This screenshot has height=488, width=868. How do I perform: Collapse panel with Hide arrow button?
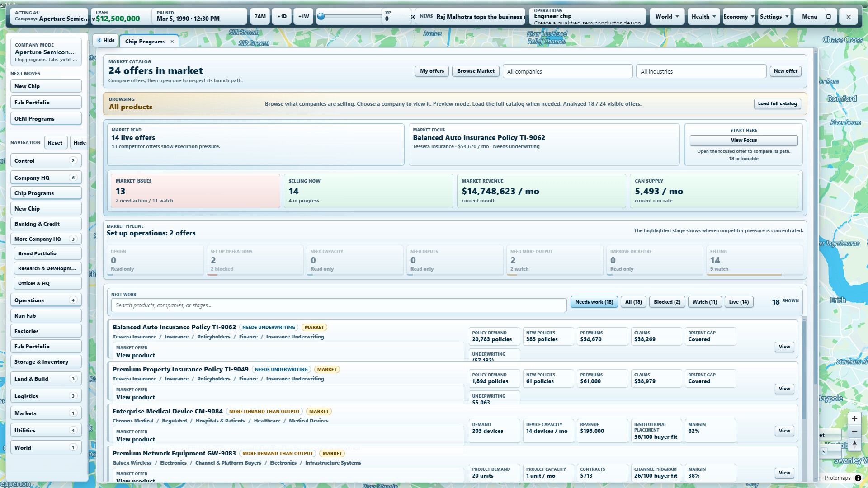[x=106, y=40]
